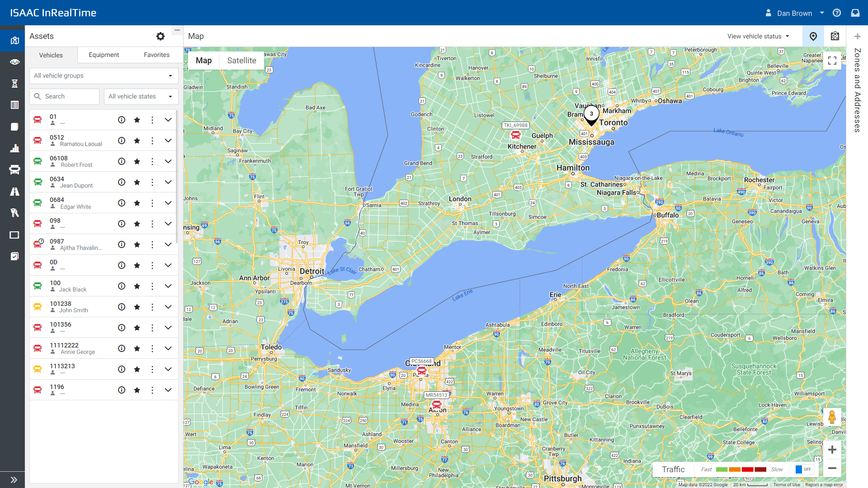
Task: Expand details for vehicle 0684
Action: point(168,203)
